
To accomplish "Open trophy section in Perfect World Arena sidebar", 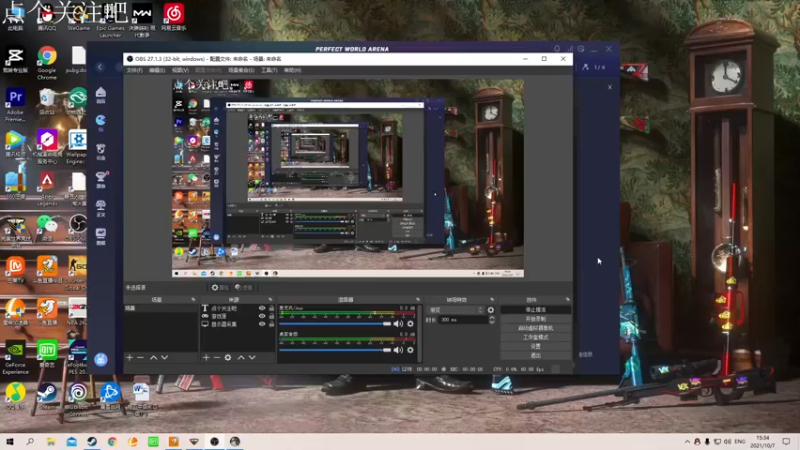I will tap(101, 179).
